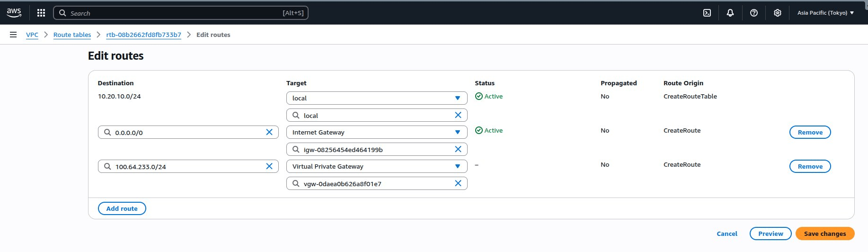Open the Asia Pacific (Tokyo) region selector
Screen dimensions: 868x252
click(x=825, y=13)
